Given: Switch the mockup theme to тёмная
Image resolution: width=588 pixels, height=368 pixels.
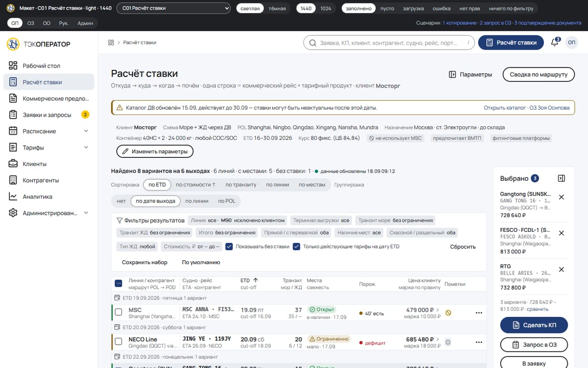Looking at the screenshot, I should click(x=277, y=8).
